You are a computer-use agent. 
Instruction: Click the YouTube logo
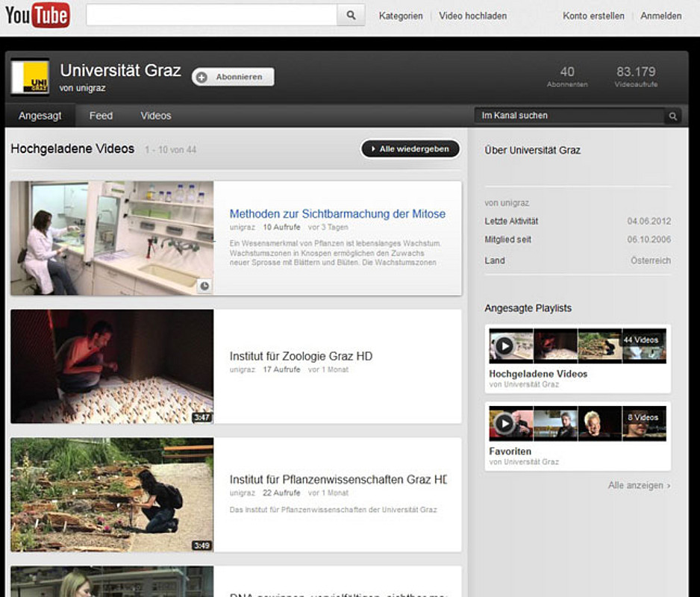37,15
